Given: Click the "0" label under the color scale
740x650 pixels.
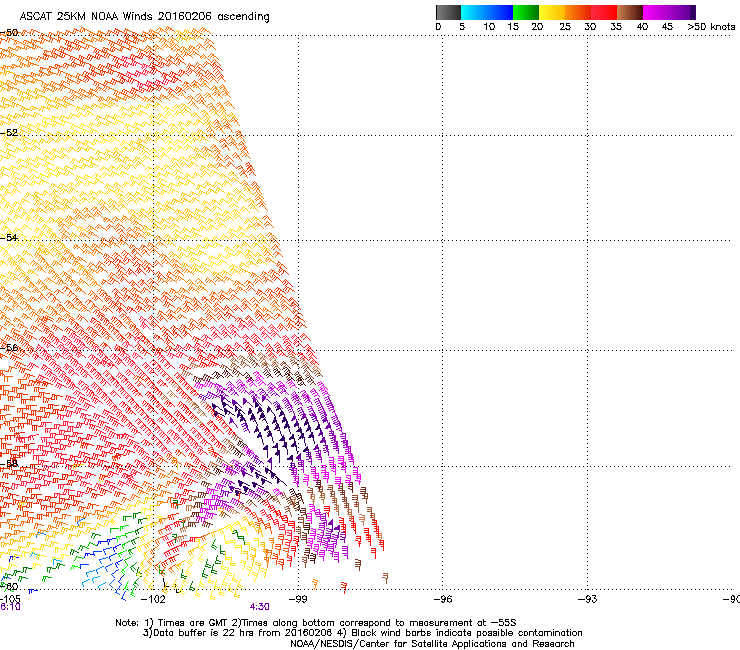Looking at the screenshot, I should click(438, 27).
